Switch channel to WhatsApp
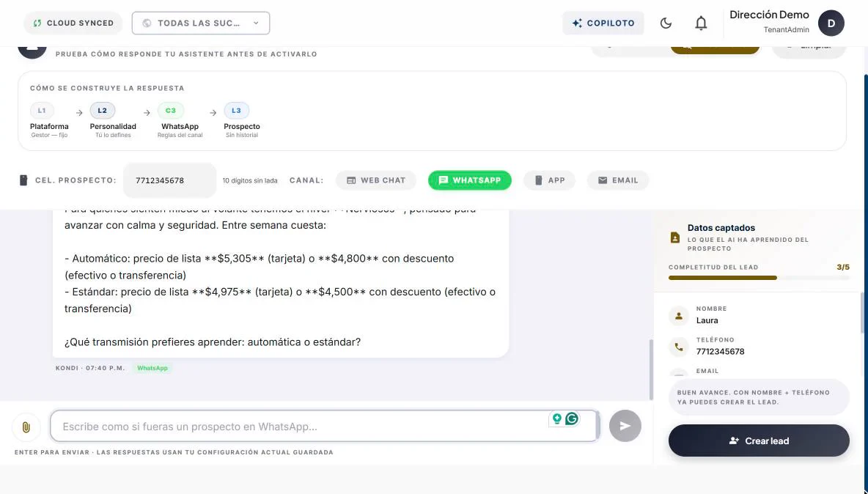 [x=469, y=180]
